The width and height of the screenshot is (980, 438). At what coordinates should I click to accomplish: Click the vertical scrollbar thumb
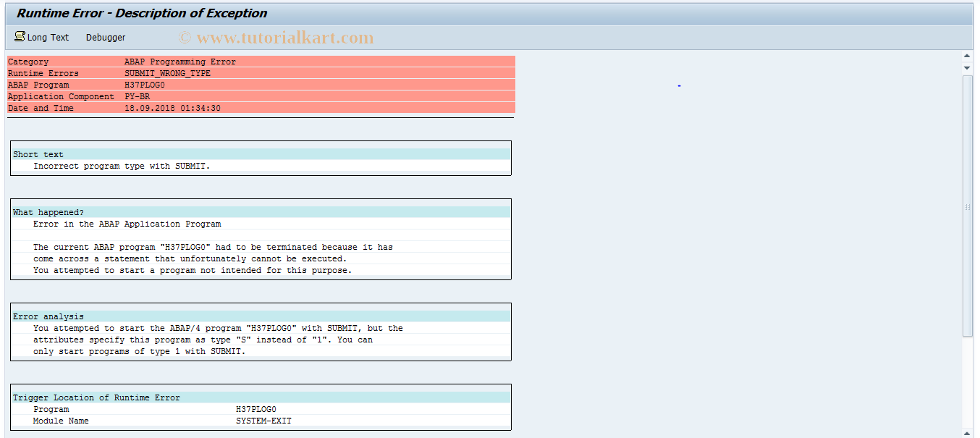968,206
